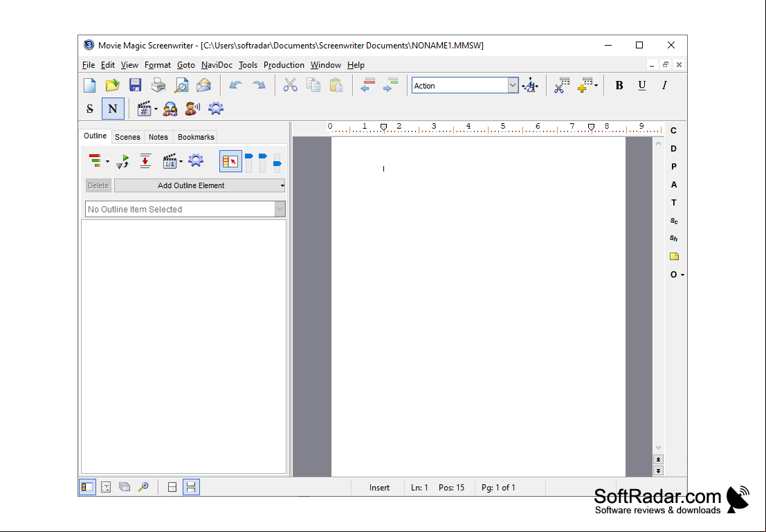Open print preview with the magnifier page icon
The width and height of the screenshot is (766, 532).
pyautogui.click(x=181, y=86)
